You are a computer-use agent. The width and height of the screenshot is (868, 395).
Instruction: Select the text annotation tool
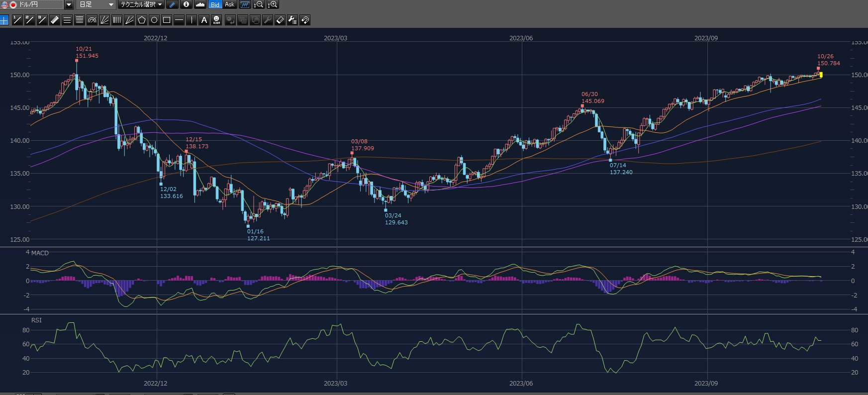(x=204, y=20)
